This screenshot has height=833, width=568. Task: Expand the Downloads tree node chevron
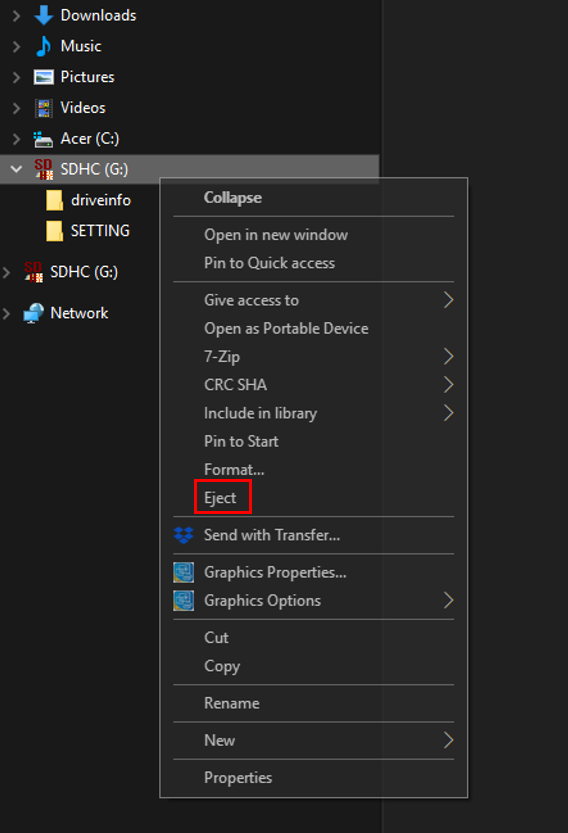coord(16,16)
